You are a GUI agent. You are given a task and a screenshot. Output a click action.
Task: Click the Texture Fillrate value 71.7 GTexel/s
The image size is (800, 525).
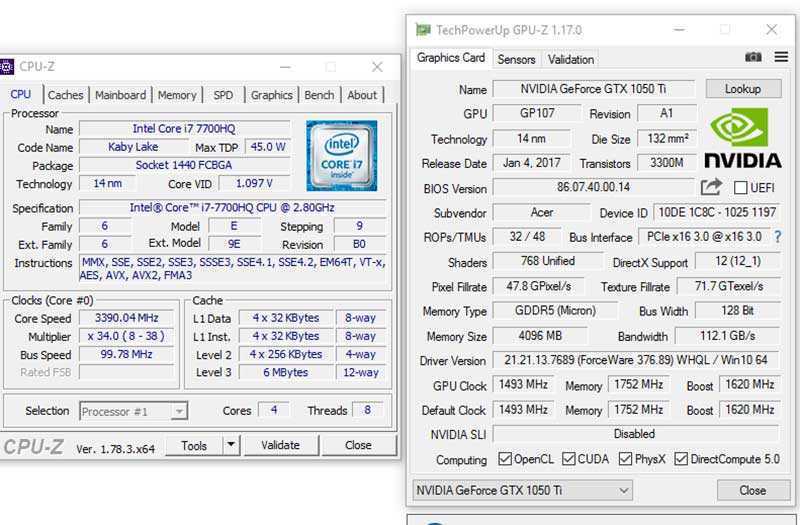[729, 286]
